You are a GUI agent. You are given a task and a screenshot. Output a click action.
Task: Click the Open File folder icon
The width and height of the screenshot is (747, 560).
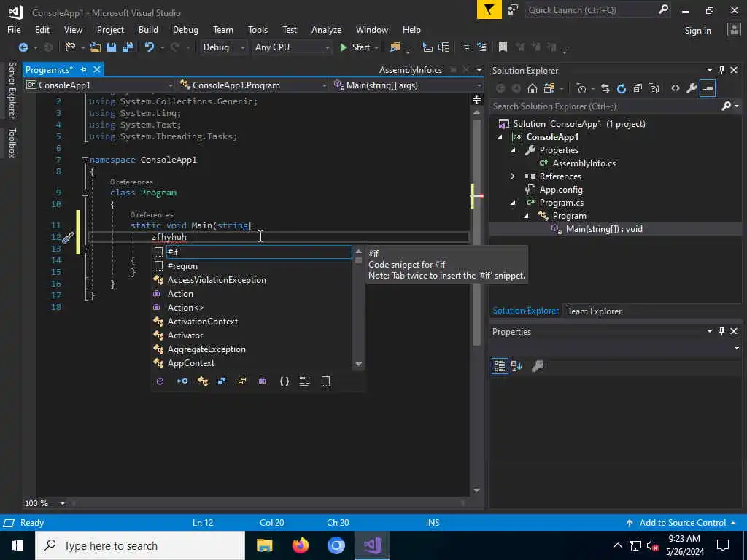coord(96,47)
